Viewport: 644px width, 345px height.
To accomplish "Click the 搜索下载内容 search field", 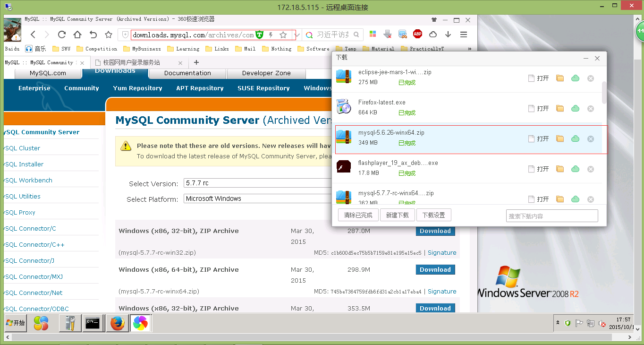I will pos(552,216).
